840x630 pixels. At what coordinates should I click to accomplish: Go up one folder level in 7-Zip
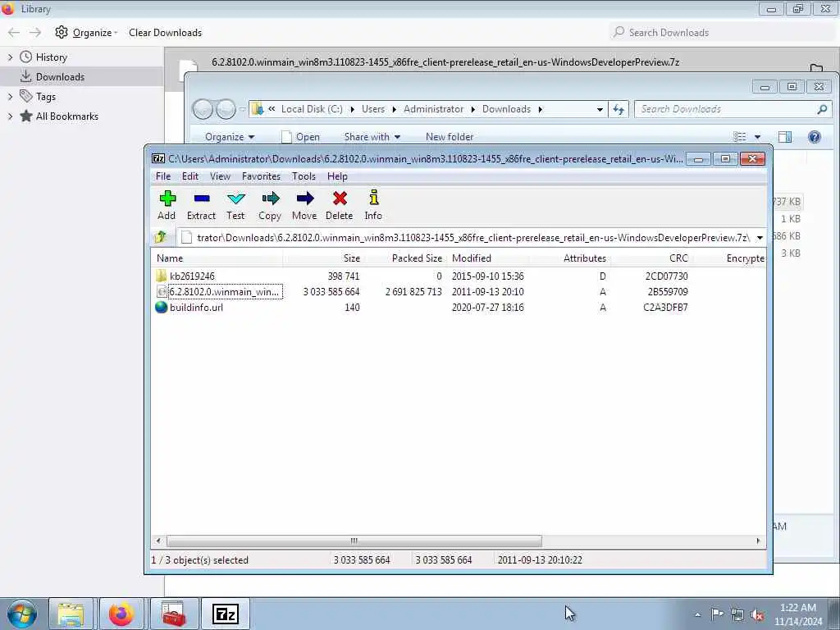pos(160,237)
